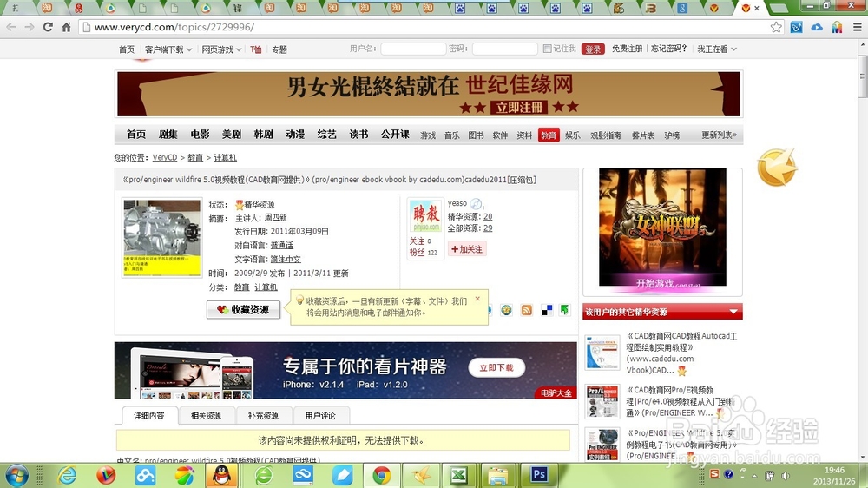Viewport: 868px width, 488px height.
Task: Click the Sogou input tray icon
Action: (714, 474)
